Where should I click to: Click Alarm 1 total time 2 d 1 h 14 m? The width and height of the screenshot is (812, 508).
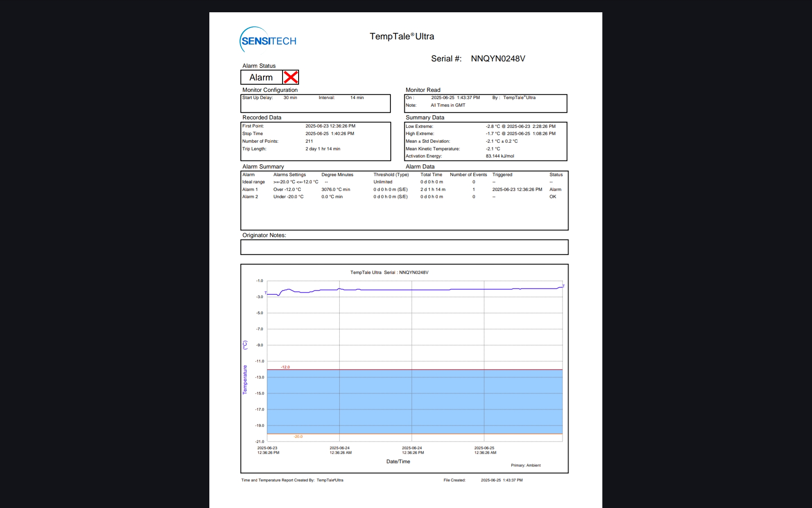pyautogui.click(x=433, y=190)
